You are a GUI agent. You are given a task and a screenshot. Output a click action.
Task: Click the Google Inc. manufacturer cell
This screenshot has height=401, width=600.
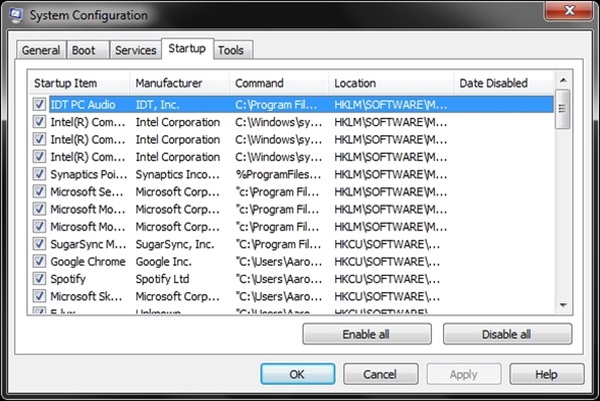coord(163,261)
